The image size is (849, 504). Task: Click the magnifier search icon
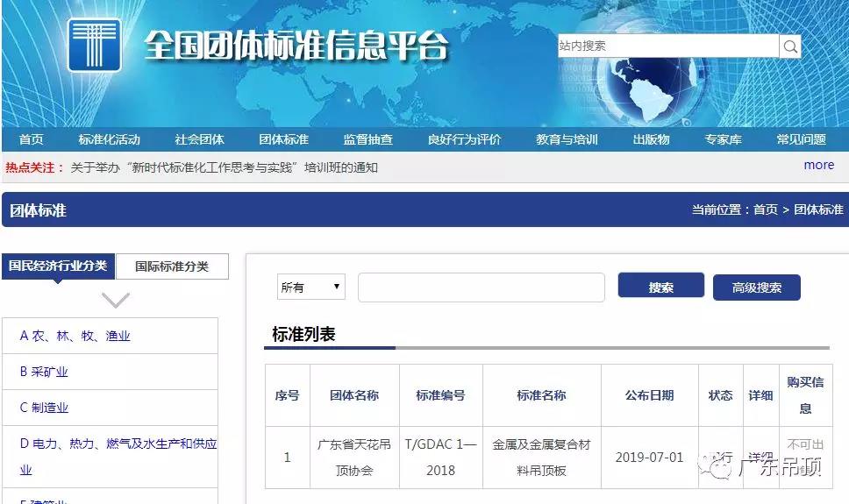point(790,46)
